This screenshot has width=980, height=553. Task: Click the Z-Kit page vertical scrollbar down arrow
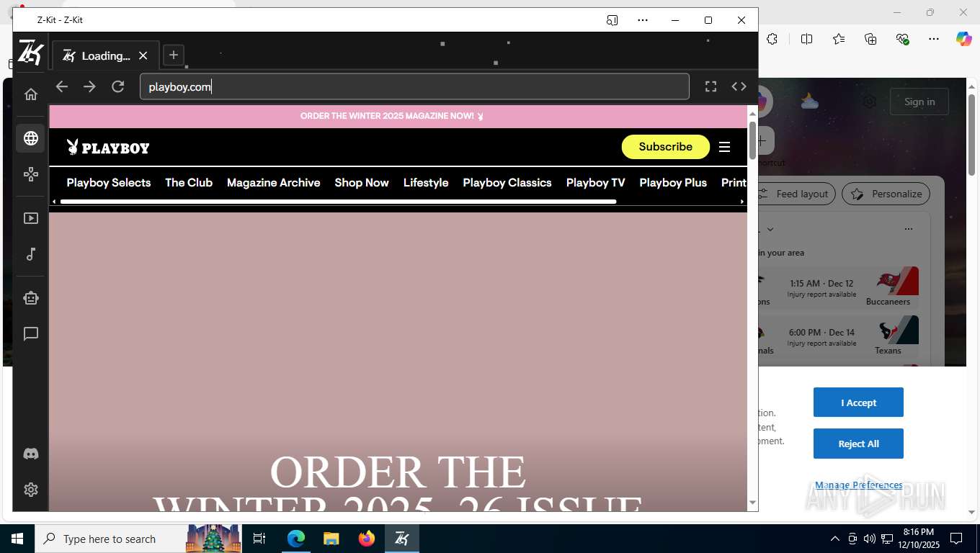(x=752, y=503)
